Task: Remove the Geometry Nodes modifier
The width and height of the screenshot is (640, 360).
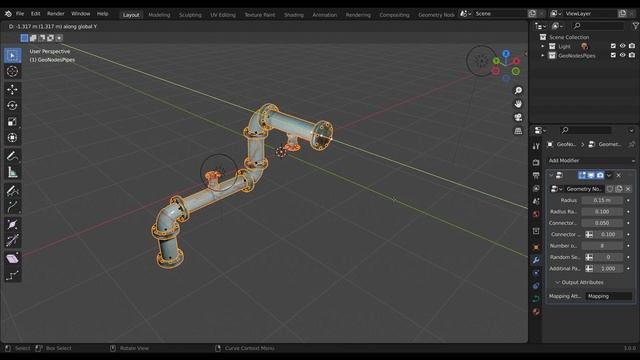Action: (x=619, y=175)
